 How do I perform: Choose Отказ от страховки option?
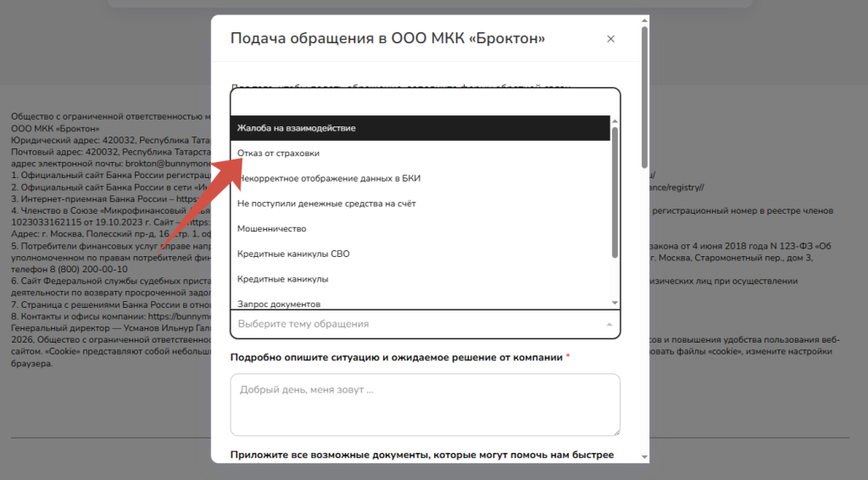[420, 153]
